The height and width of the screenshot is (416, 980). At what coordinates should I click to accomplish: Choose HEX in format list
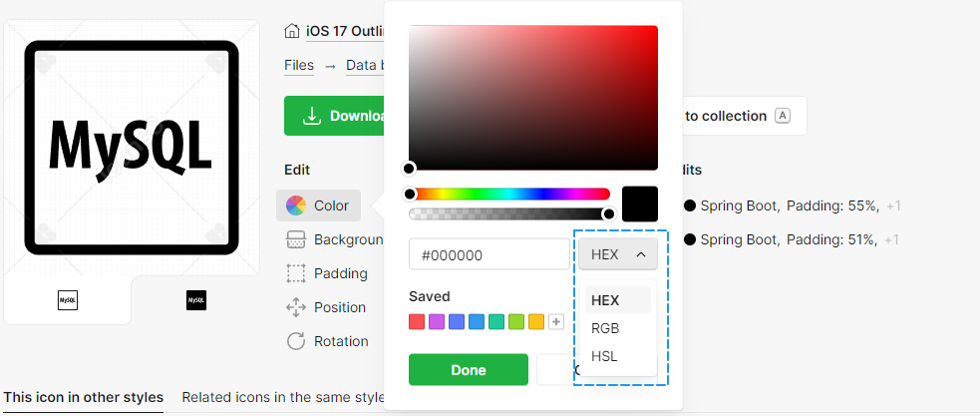point(617,300)
